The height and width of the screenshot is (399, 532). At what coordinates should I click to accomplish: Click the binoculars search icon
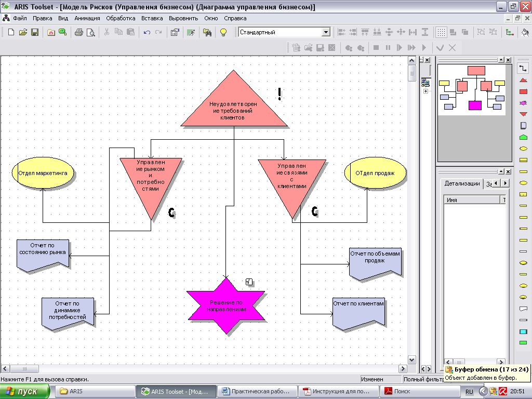(207, 32)
